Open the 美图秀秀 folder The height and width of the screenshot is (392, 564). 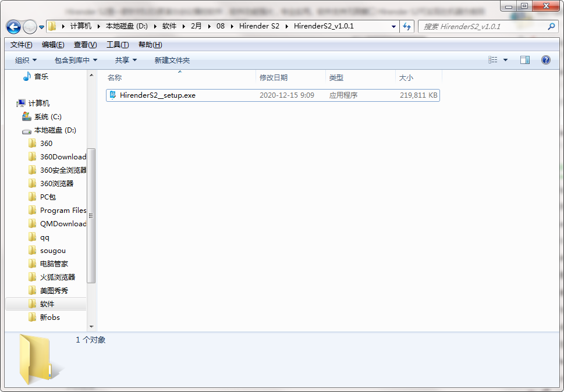54,291
